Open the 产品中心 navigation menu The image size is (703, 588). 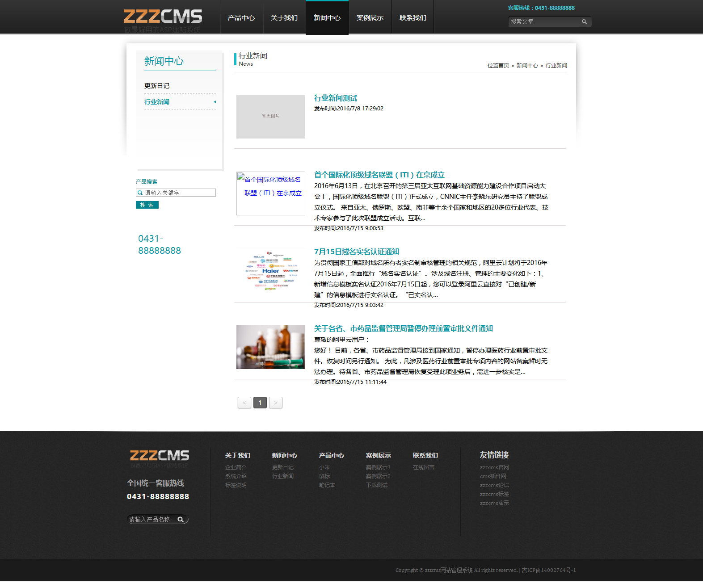point(241,17)
